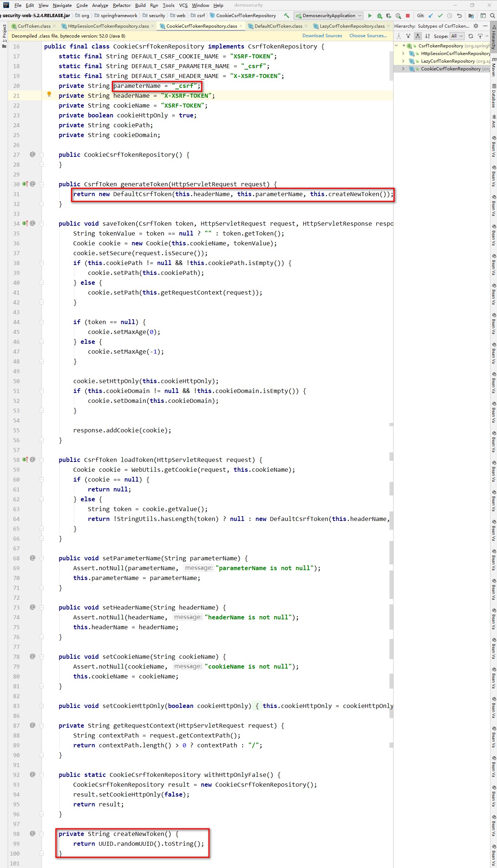Show Git history clock icon
497x868 pixels.
click(450, 16)
